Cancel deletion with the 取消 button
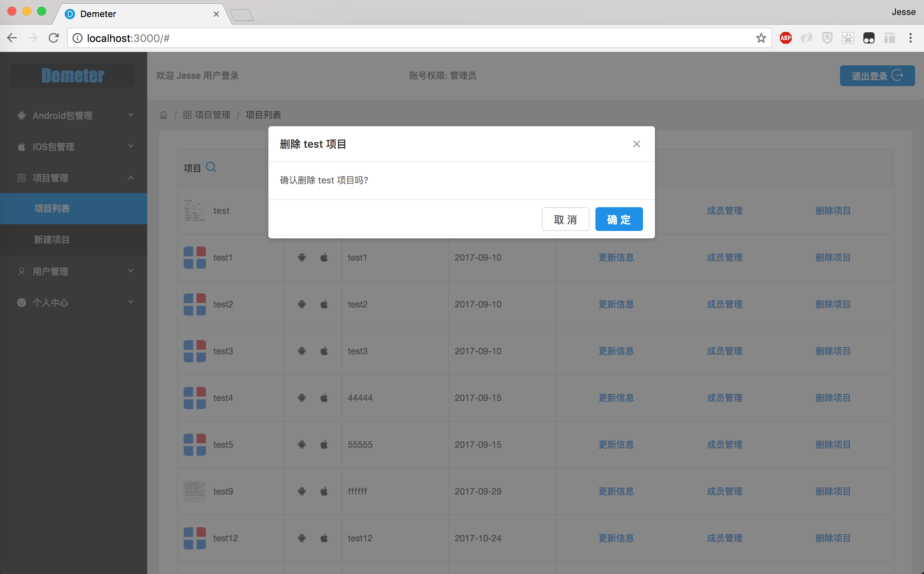This screenshot has width=924, height=574. [565, 219]
